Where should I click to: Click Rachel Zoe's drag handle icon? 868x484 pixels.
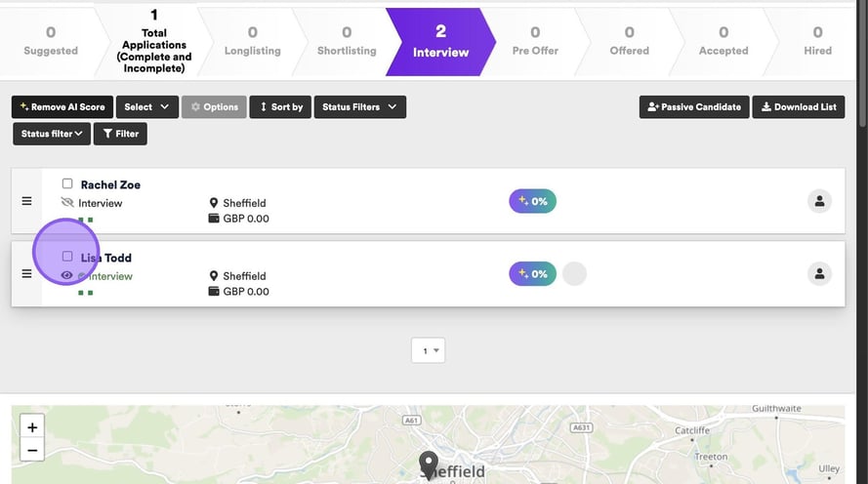[x=26, y=201]
